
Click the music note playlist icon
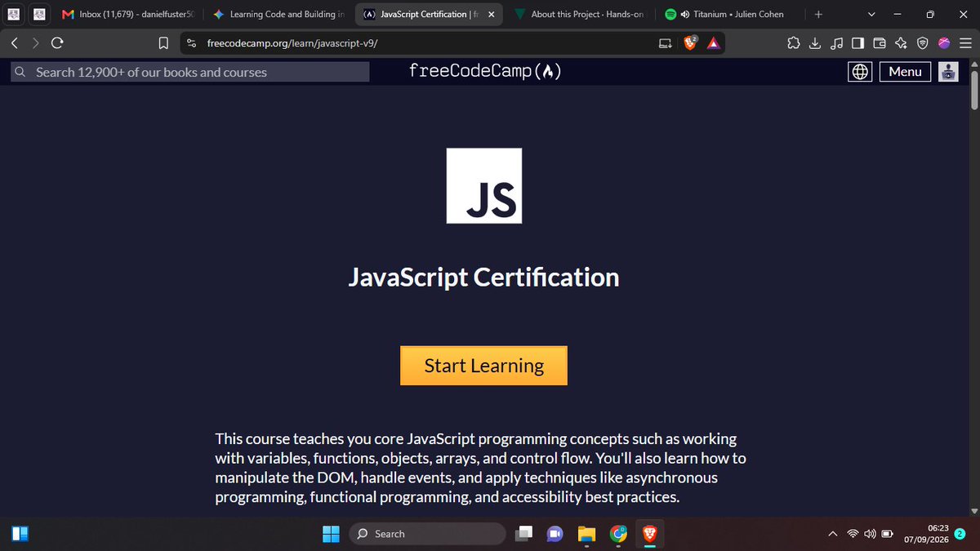836,43
